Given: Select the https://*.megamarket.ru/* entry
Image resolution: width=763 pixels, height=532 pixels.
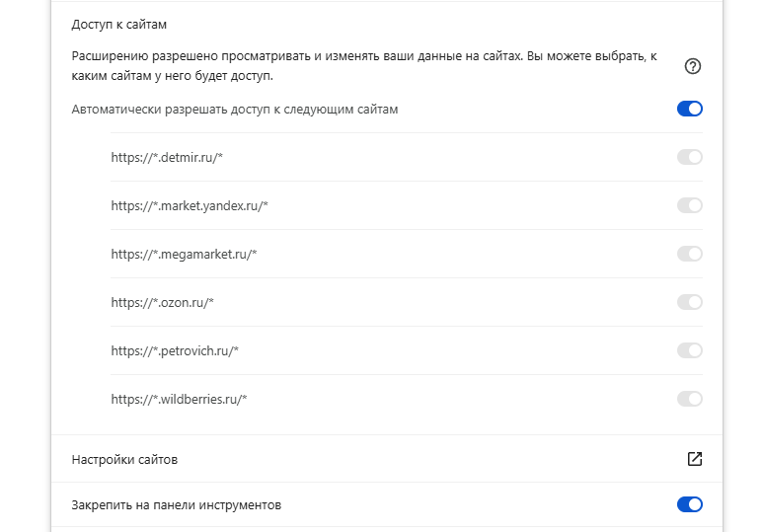Looking at the screenshot, I should coord(184,254).
